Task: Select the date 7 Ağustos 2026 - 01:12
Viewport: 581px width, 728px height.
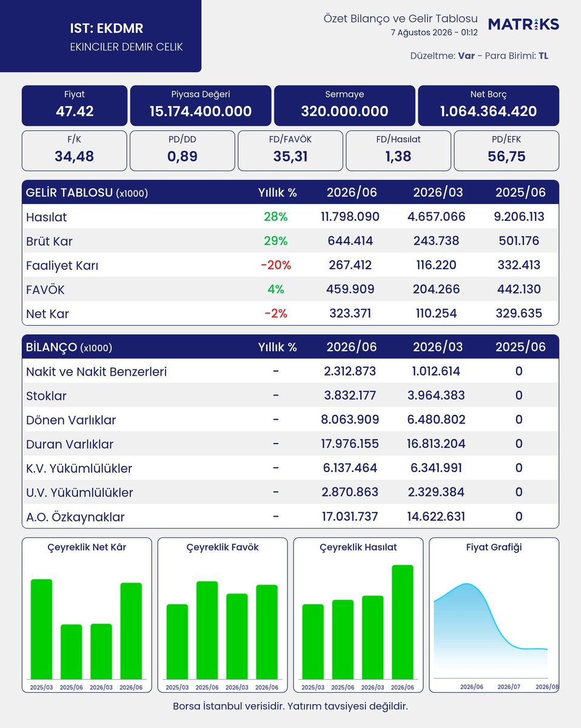Action: coord(434,33)
